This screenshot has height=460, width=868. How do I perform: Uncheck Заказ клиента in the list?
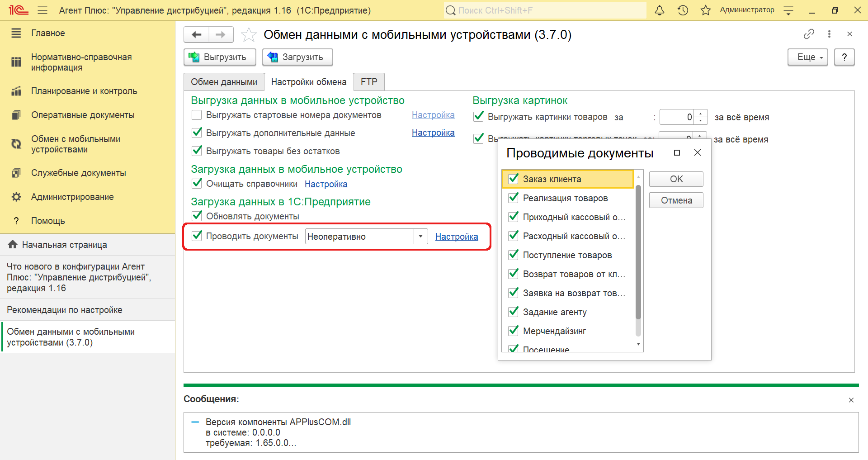click(514, 179)
